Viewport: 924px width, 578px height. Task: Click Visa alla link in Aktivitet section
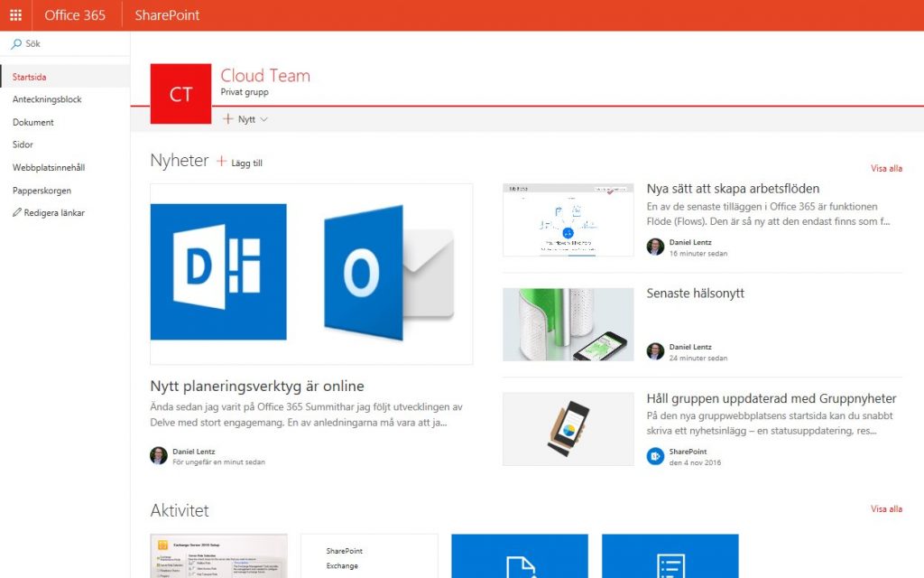[x=885, y=508]
